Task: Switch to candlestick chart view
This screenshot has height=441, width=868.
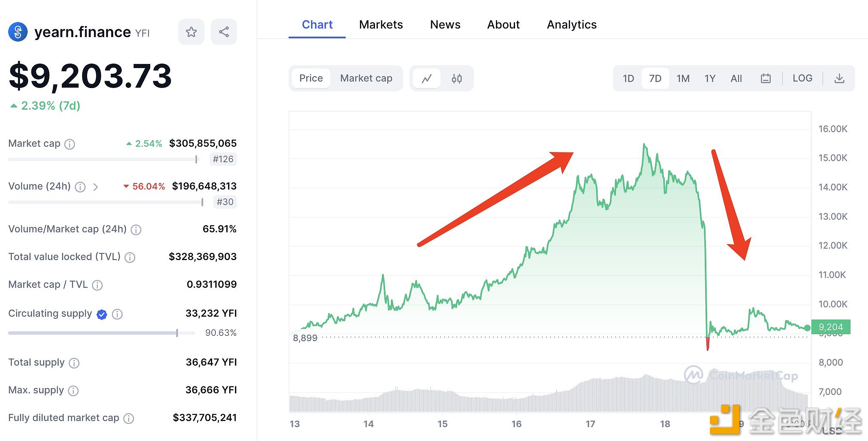Action: click(x=456, y=78)
